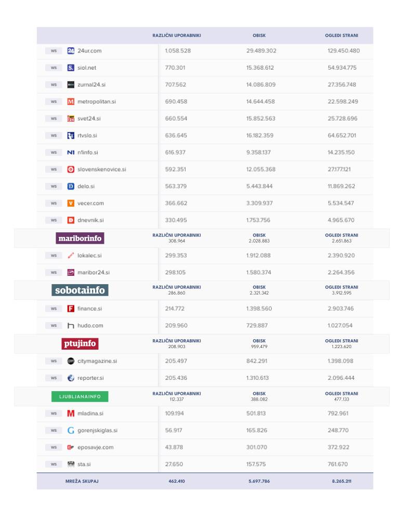Sort by Različni uporabniki column header
Image resolution: width=399 pixels, height=532 pixels.
[177, 36]
